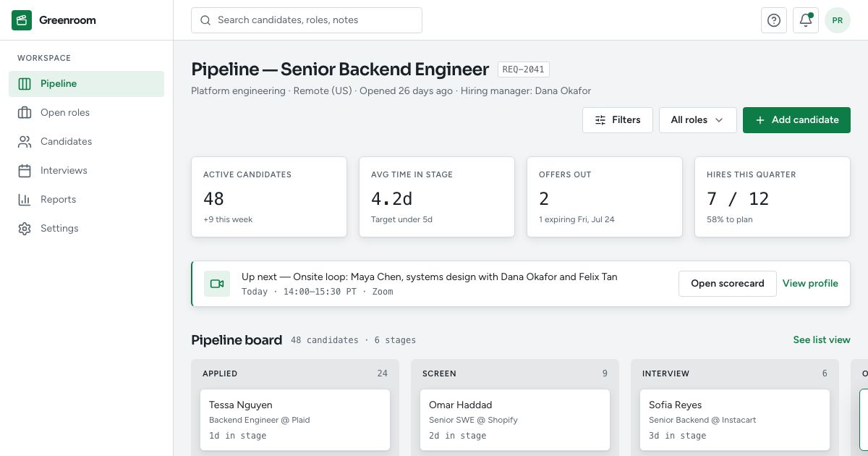The image size is (868, 456).
Task: Open the Interviews page
Action: 87,171
